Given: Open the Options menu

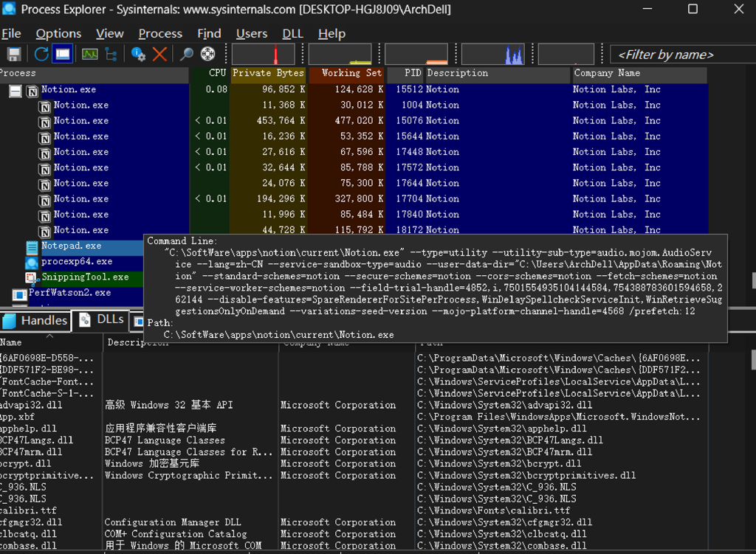Looking at the screenshot, I should click(x=58, y=33).
